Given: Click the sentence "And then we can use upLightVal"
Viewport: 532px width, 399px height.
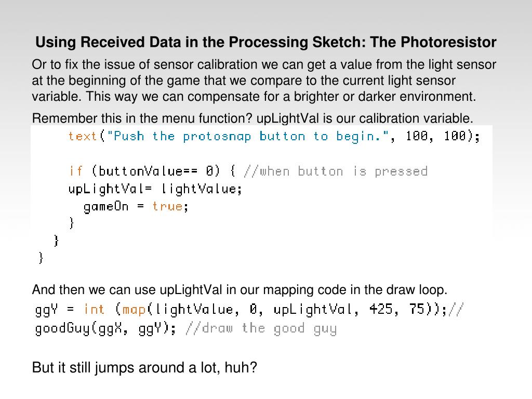Looking at the screenshot, I should (x=240, y=289).
